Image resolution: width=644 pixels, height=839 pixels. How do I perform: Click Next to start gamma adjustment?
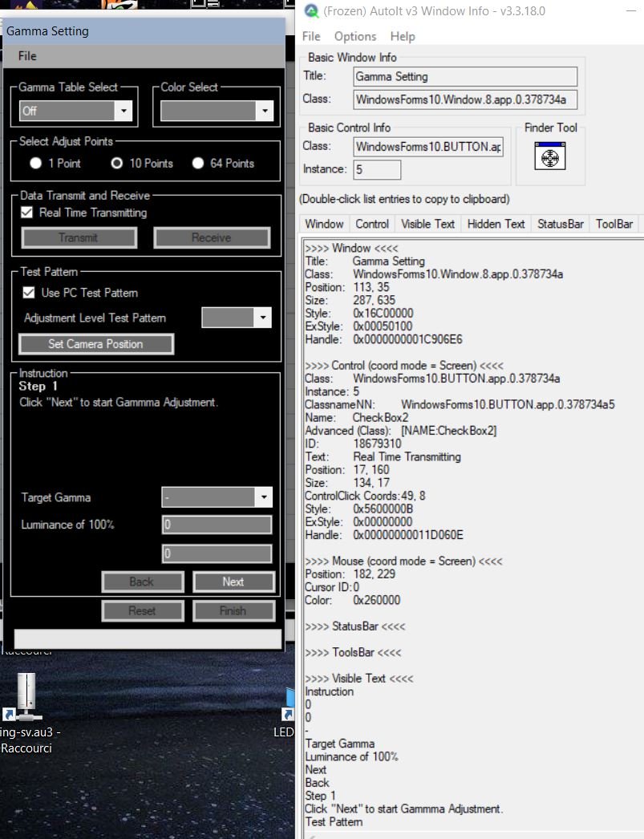233,582
